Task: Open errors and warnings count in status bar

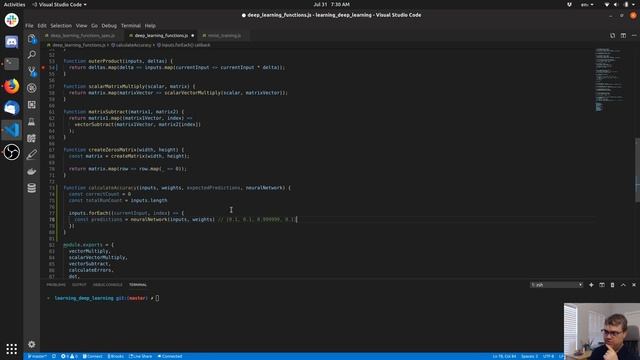Action: click(69, 356)
